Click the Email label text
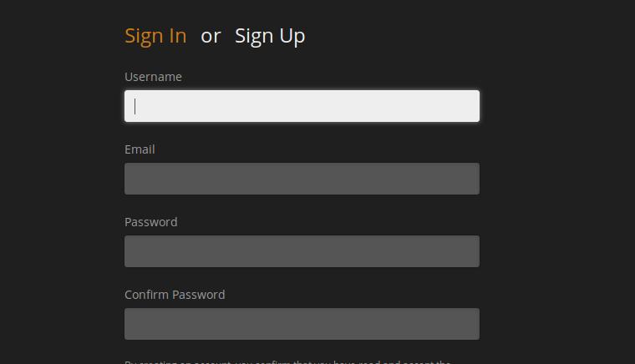 point(140,149)
